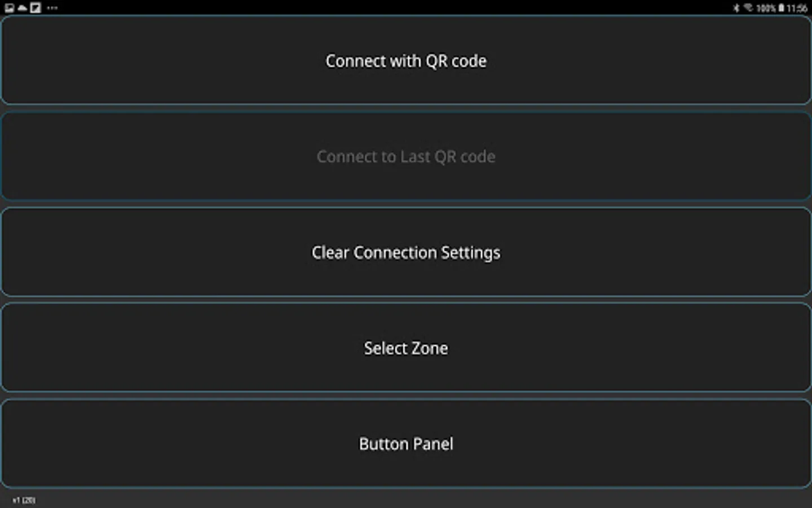
Task: Click the Bluetooth status icon
Action: pos(736,8)
